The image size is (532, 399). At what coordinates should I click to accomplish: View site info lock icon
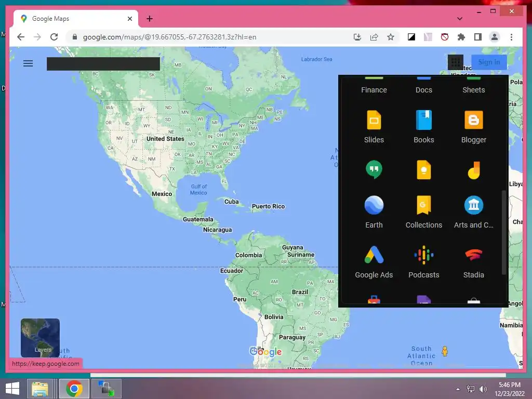(x=75, y=37)
